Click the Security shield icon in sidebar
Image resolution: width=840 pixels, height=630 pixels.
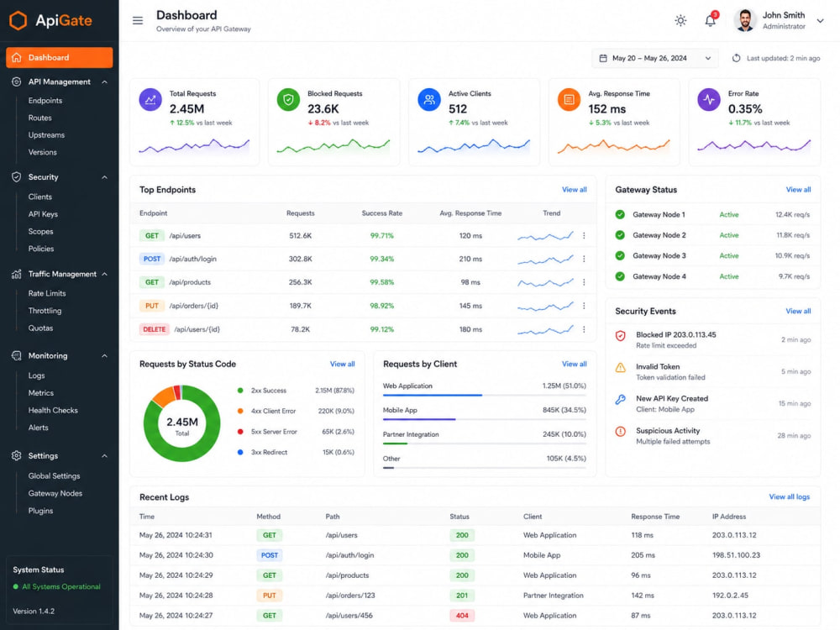(x=17, y=176)
